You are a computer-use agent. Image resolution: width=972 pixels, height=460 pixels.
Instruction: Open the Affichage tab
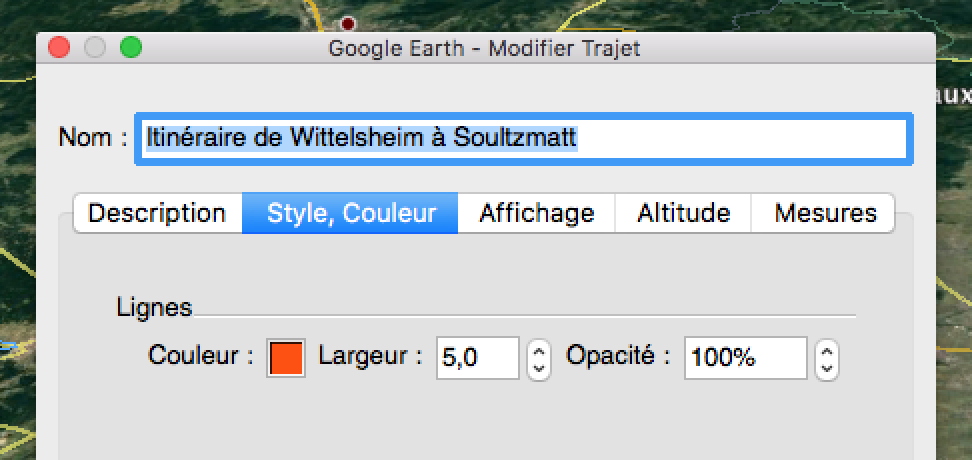tap(537, 213)
